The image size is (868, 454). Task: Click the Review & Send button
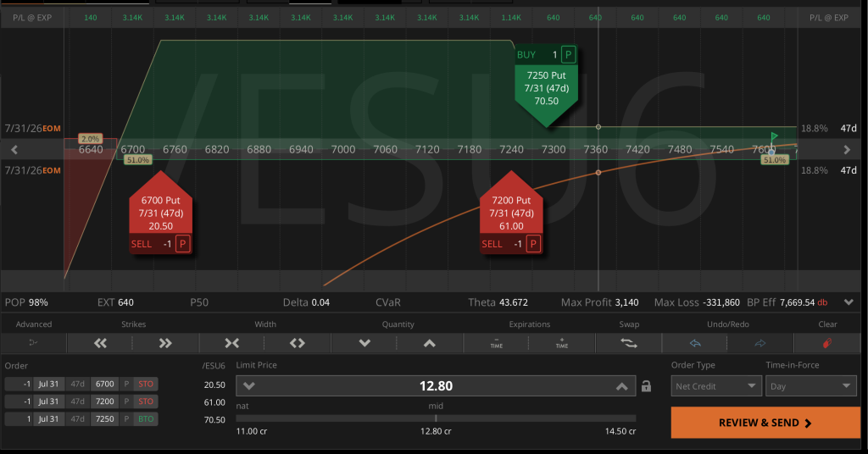tap(765, 423)
